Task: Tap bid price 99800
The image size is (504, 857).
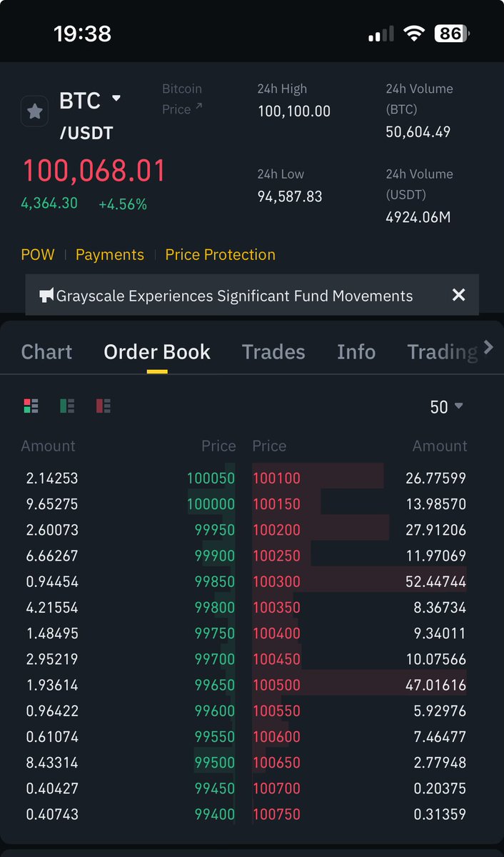Action: click(x=215, y=608)
